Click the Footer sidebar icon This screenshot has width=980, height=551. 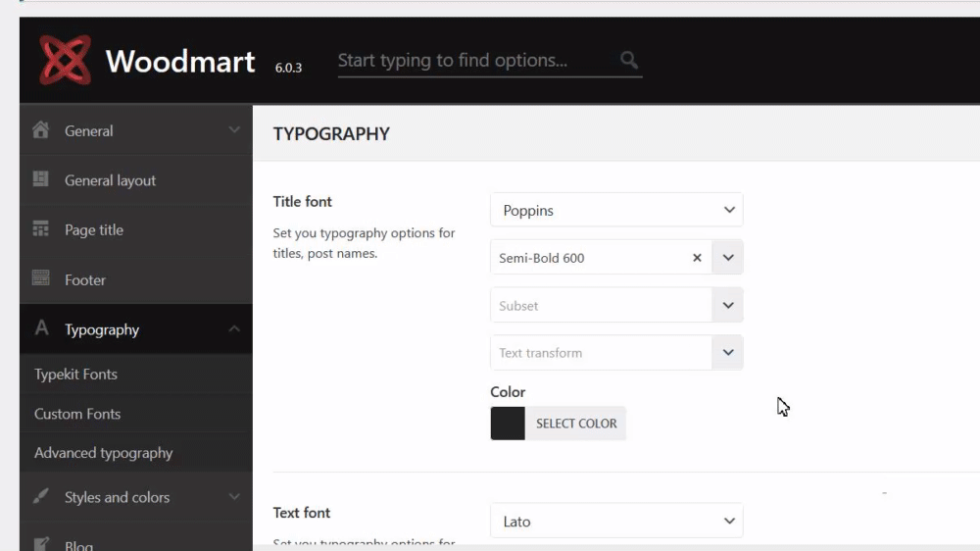point(41,279)
